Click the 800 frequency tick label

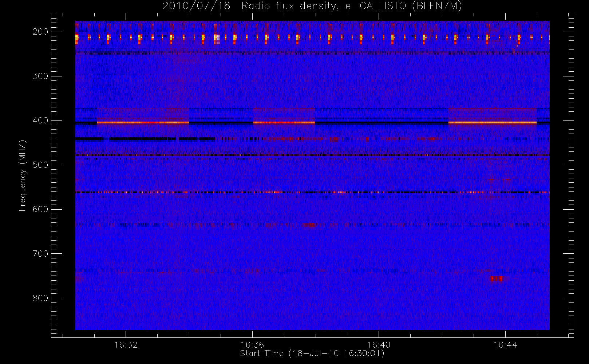point(40,298)
